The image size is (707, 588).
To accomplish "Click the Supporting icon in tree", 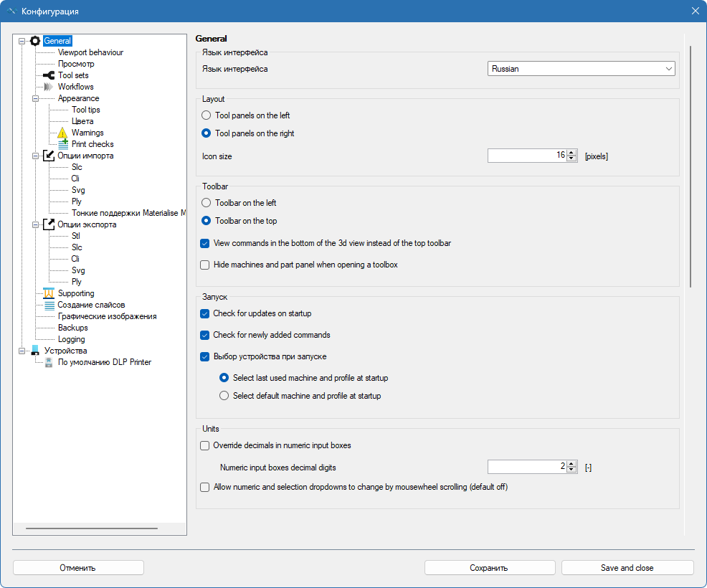I will coord(49,293).
